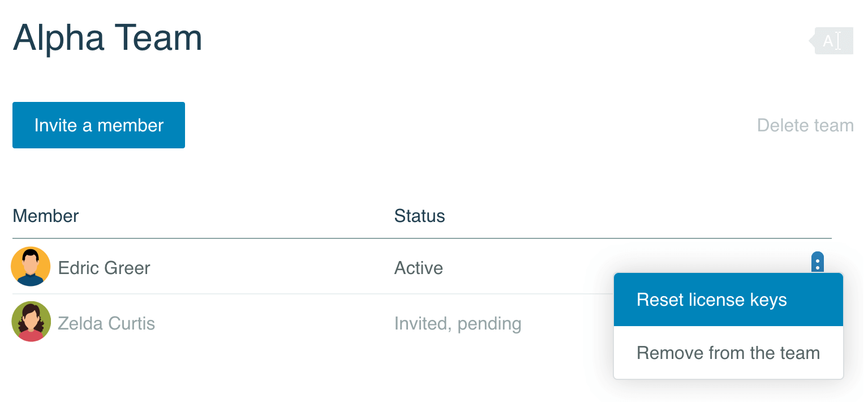Click the Delete team link
Screen dimensions: 868x402
click(805, 125)
